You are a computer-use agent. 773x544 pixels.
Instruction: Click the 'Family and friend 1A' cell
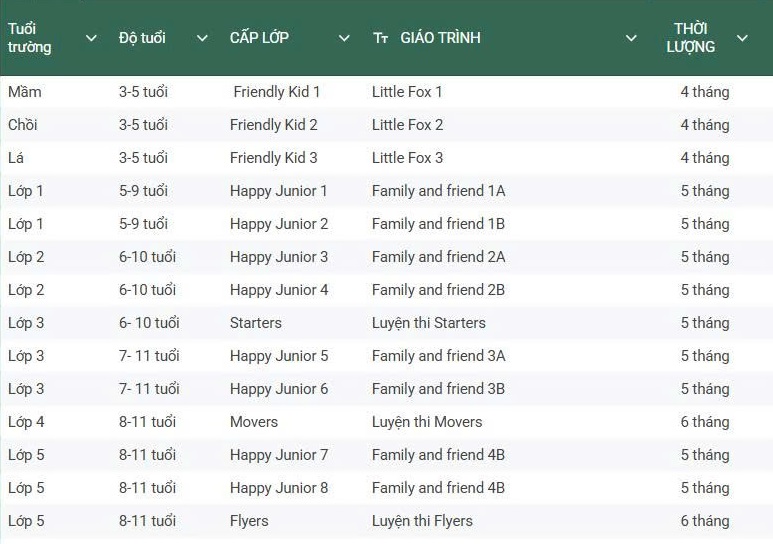439,191
